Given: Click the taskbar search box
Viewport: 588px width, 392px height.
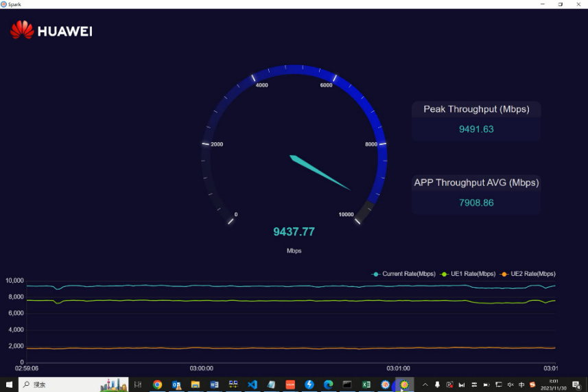Looking at the screenshot, I should [x=73, y=384].
